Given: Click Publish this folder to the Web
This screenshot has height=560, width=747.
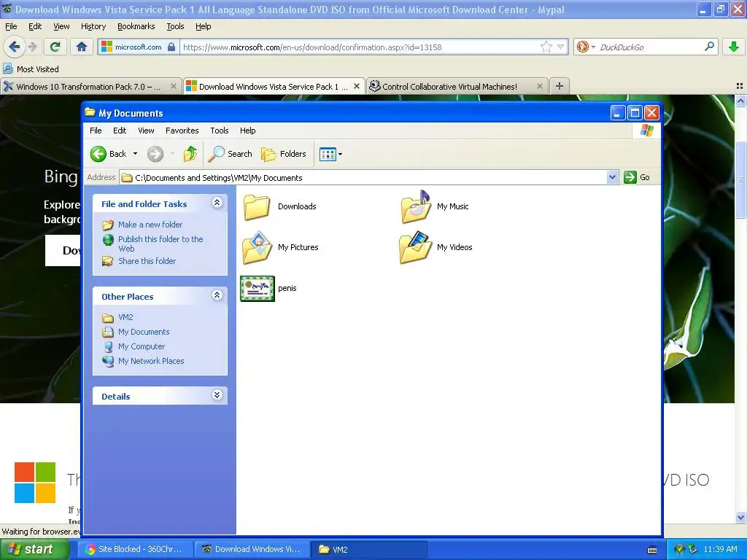Looking at the screenshot, I should pyautogui.click(x=160, y=244).
